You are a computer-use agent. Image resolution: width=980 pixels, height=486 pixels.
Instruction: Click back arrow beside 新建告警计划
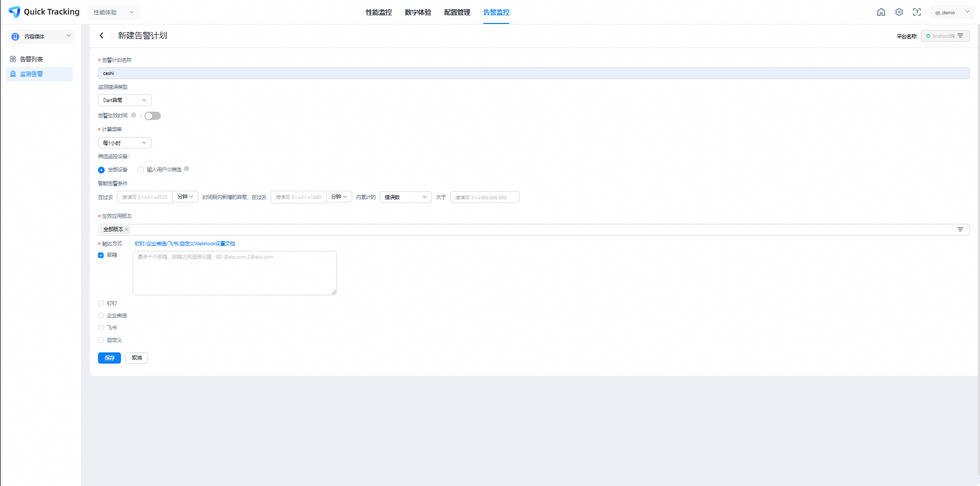coord(102,35)
